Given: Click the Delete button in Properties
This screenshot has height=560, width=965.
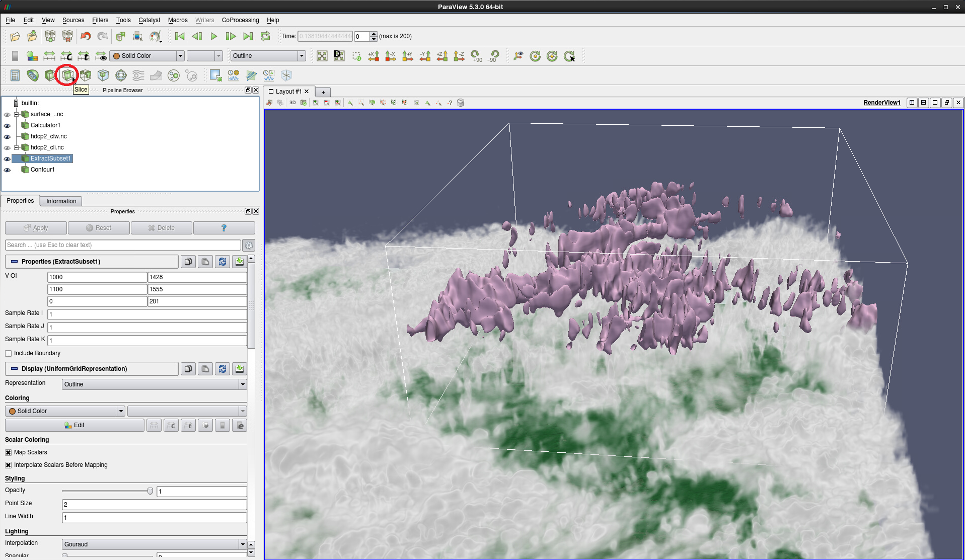Looking at the screenshot, I should pos(161,228).
